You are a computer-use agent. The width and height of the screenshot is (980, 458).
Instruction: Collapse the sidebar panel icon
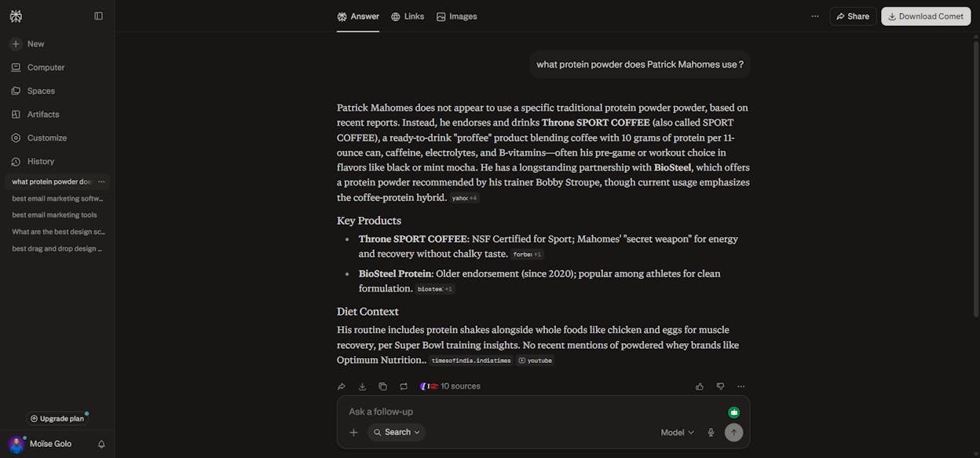coord(98,16)
